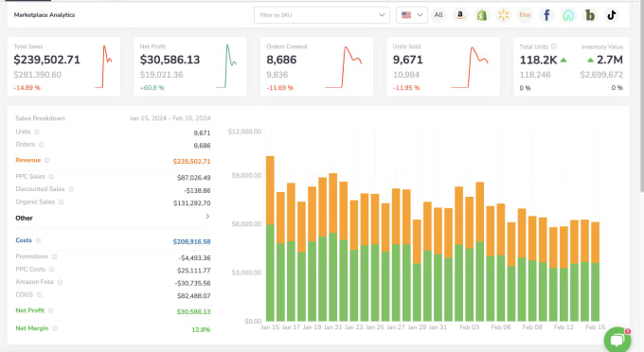Click the $131,292.70 Organic Sales amount
Viewport: 644px width, 352px height.
click(x=192, y=203)
